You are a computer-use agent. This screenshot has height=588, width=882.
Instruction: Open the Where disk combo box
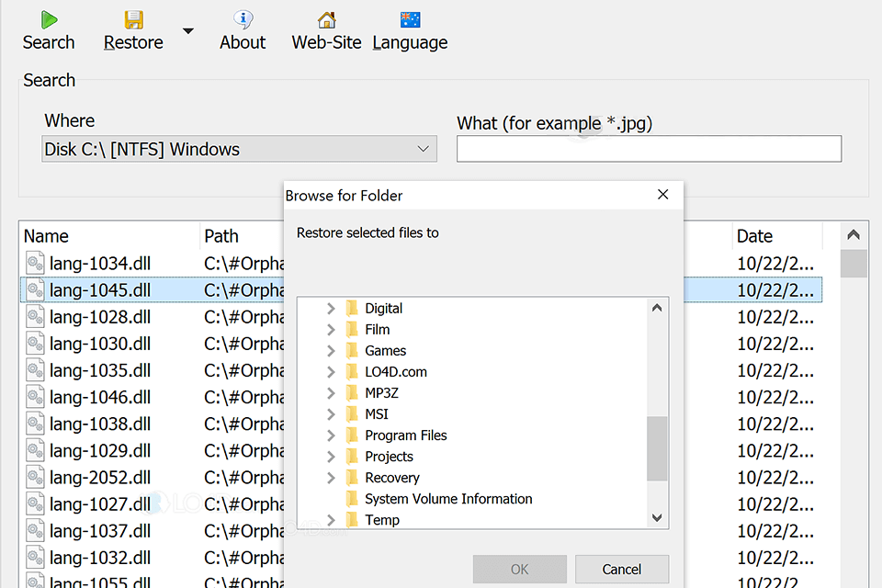239,149
